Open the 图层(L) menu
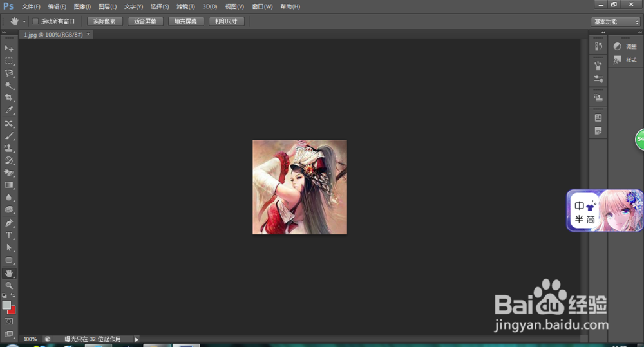Image resolution: width=644 pixels, height=347 pixels. (x=108, y=6)
